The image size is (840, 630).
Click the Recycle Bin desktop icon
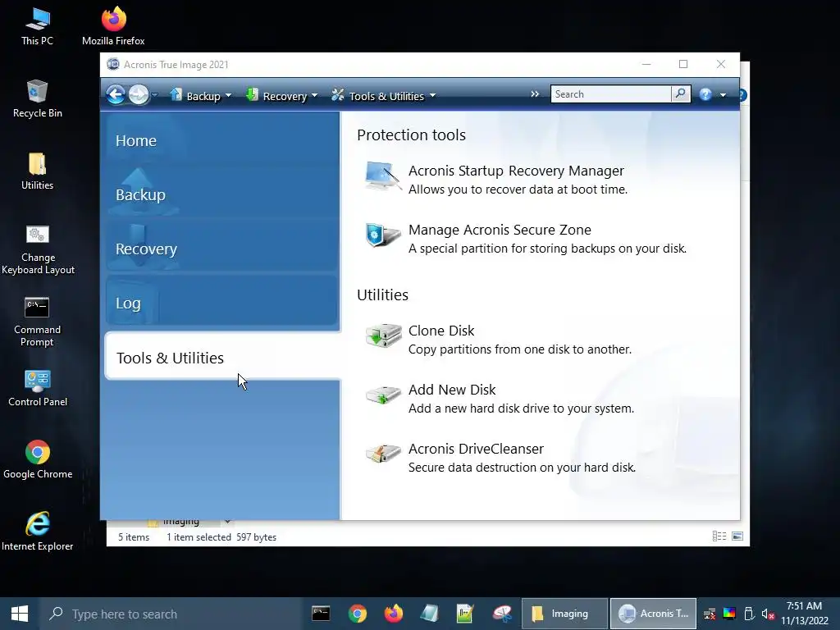[38, 98]
